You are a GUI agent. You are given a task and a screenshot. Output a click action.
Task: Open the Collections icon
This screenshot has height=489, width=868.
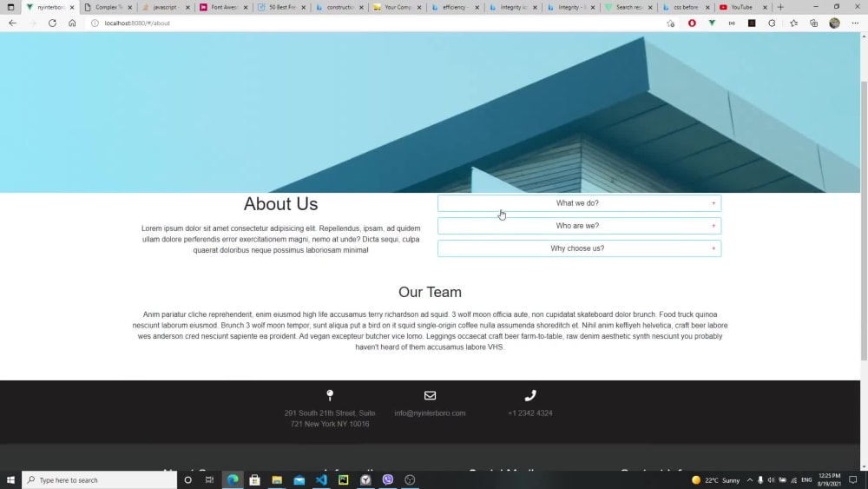tap(814, 23)
